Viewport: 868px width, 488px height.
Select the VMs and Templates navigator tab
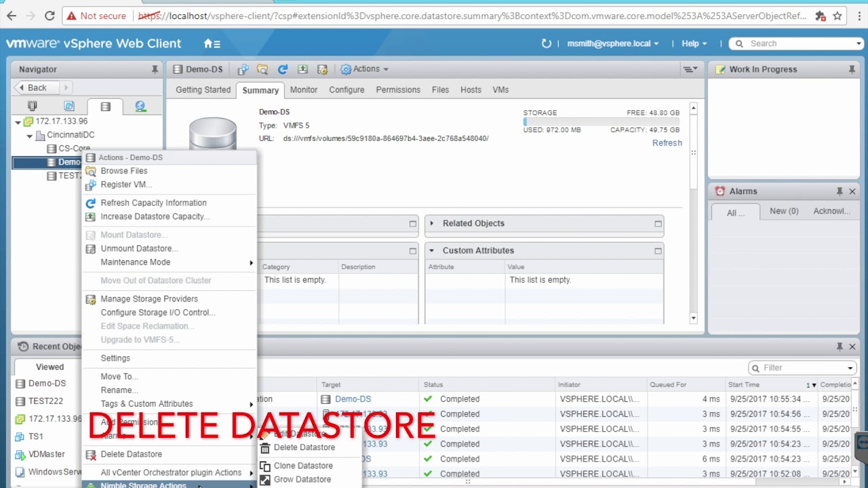click(x=68, y=106)
